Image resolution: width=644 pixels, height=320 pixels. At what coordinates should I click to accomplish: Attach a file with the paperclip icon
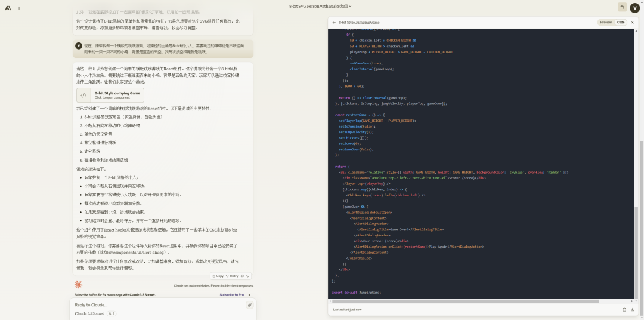tap(249, 305)
